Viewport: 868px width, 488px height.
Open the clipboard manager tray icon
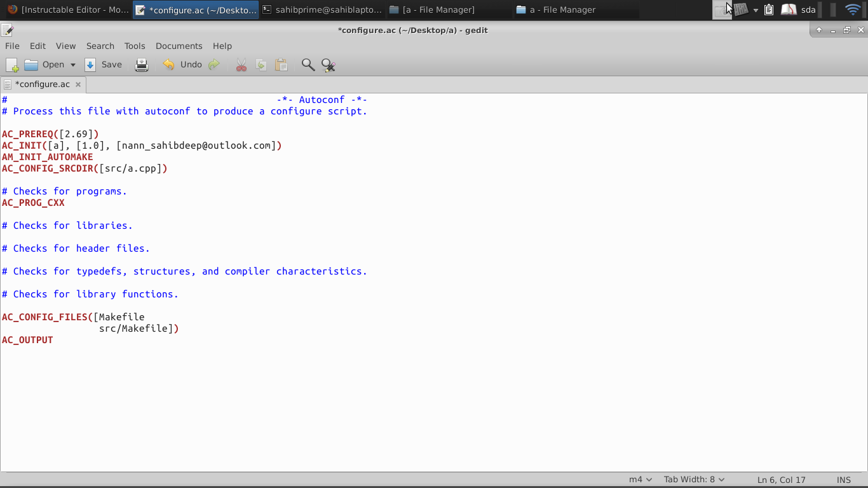point(769,10)
